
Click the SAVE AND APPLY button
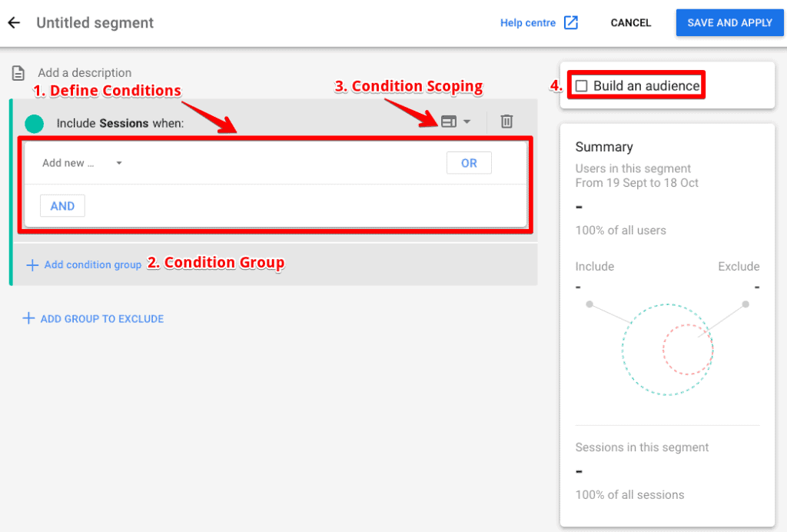[729, 22]
